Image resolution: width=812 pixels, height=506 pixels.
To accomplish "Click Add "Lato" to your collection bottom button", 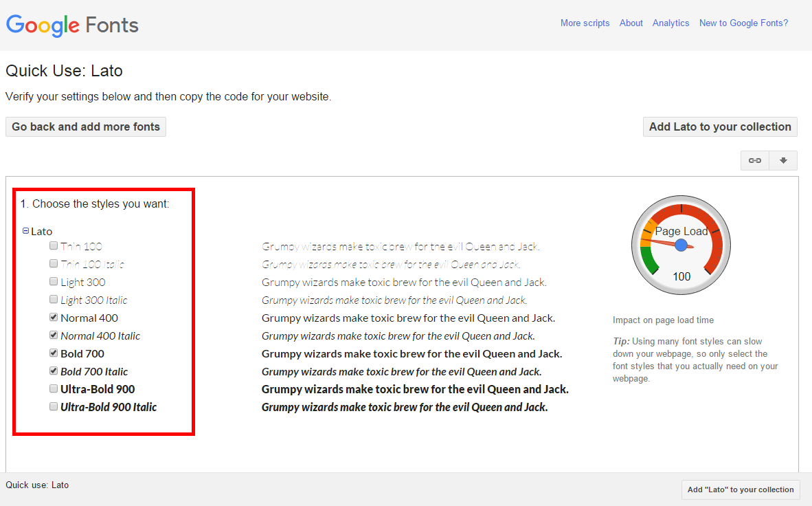I will pyautogui.click(x=741, y=489).
